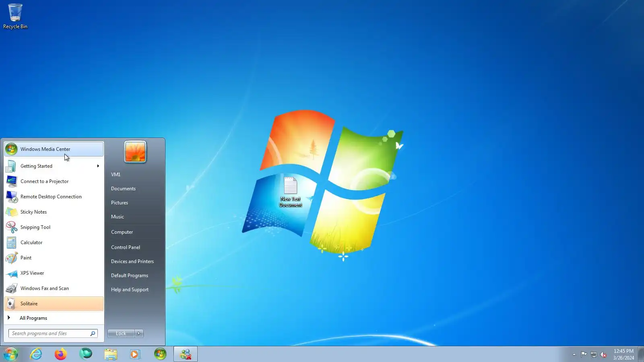
Task: Launch Firefox from the taskbar
Action: click(61, 354)
